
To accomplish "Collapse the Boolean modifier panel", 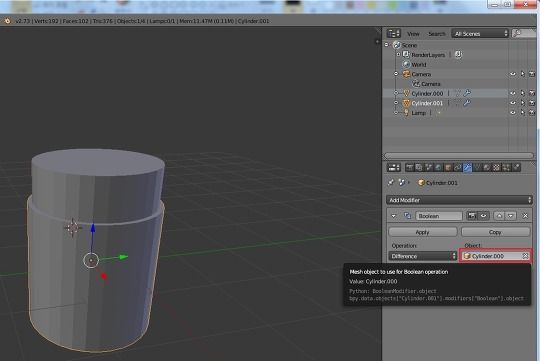I will tap(394, 216).
